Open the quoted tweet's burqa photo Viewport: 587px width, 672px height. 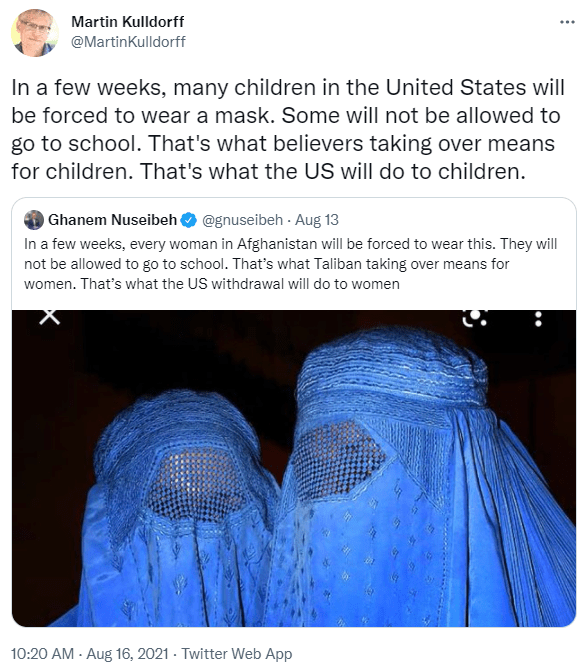tap(294, 468)
